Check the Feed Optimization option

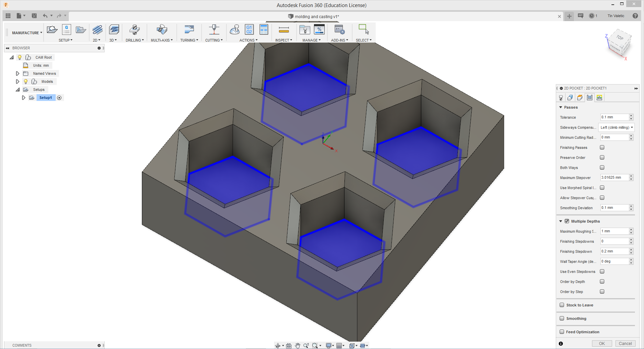pos(562,332)
